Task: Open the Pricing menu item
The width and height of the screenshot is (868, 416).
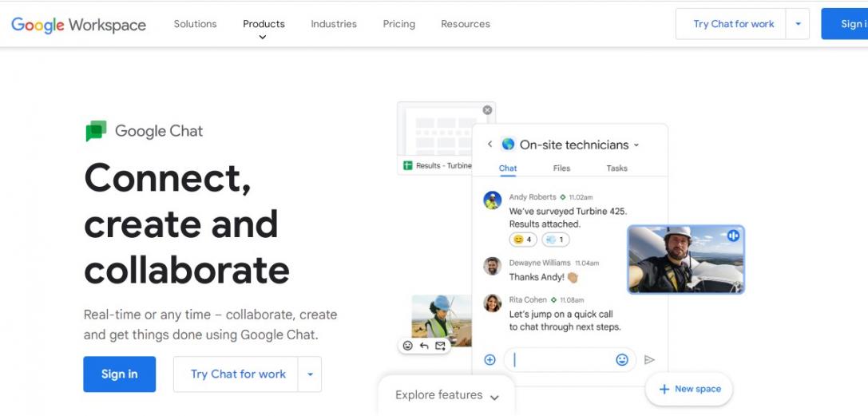Action: point(398,24)
